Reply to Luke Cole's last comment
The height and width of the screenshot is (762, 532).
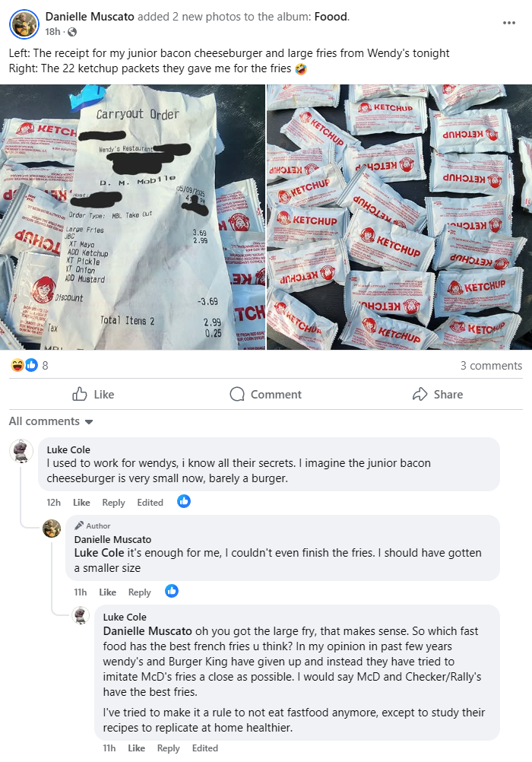tap(168, 748)
